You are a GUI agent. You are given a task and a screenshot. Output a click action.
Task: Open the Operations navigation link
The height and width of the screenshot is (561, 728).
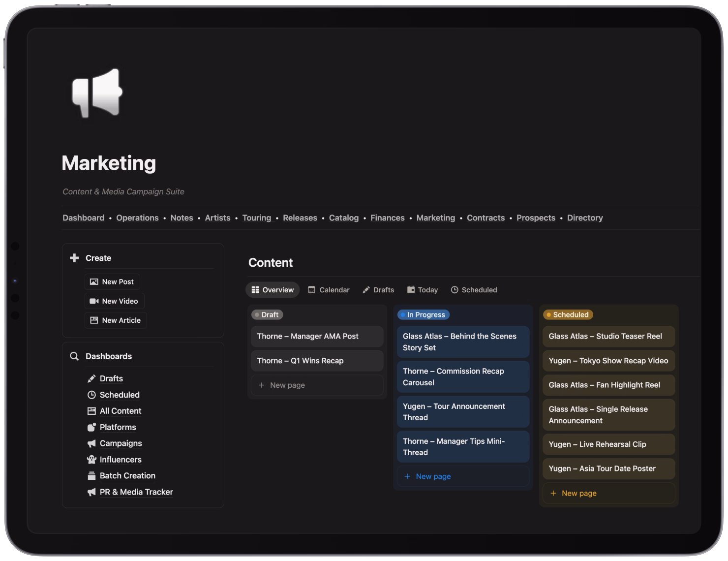137,218
